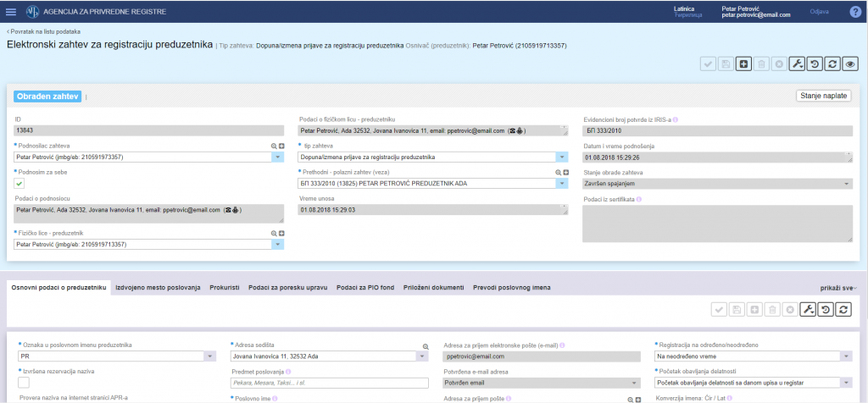
Task: Uncheck the Podnosim za sebe checkbox
Action: click(x=19, y=183)
